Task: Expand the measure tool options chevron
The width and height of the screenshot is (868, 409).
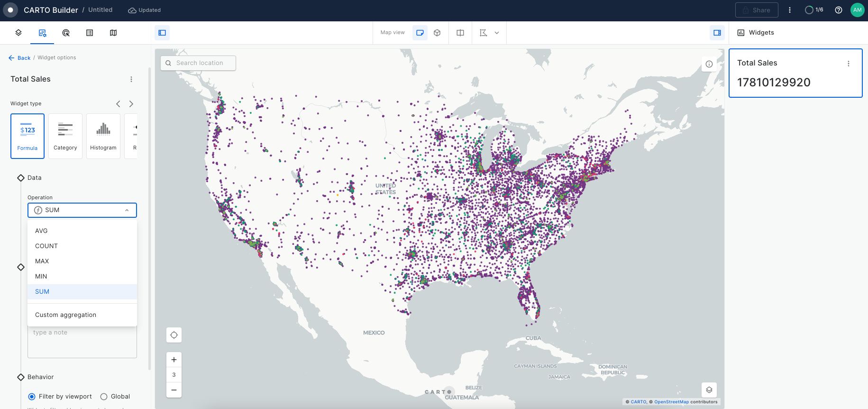Action: [x=497, y=33]
